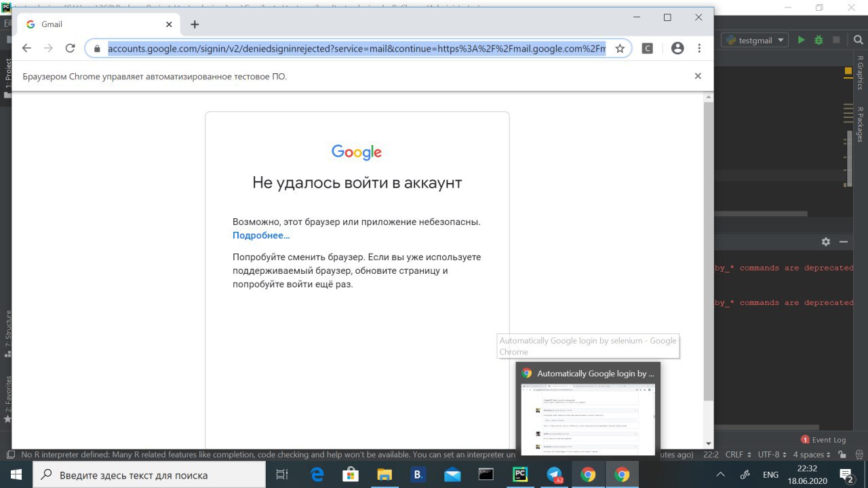The image size is (868, 488).
Task: Open the 2: Favorites tool window
Action: 8,399
